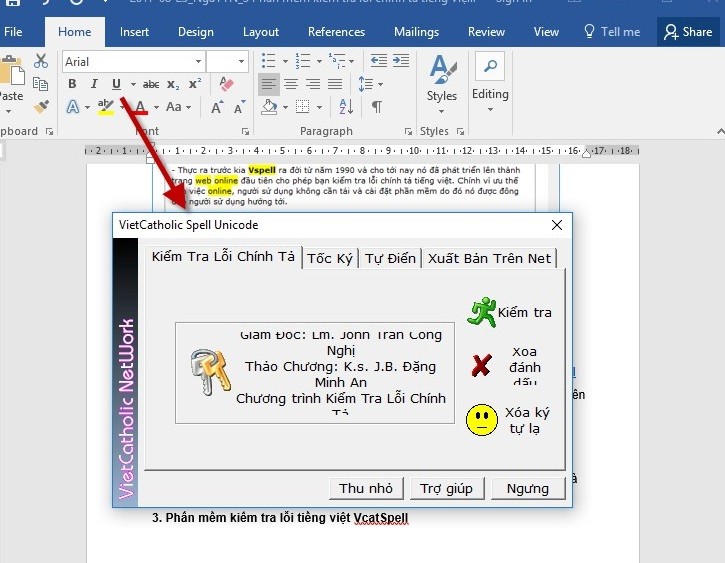Run Kiểm tra spell check
The height and width of the screenshot is (563, 725).
pos(510,312)
